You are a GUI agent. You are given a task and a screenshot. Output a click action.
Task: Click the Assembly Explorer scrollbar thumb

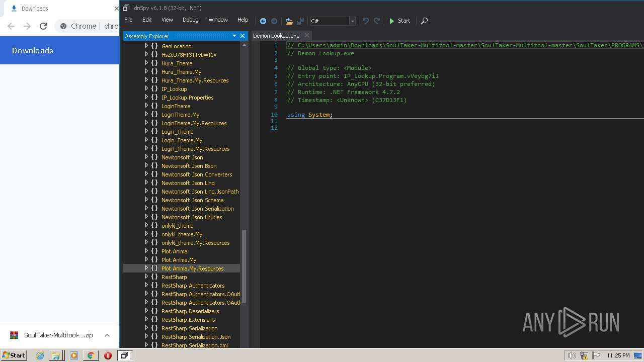[x=245, y=266]
